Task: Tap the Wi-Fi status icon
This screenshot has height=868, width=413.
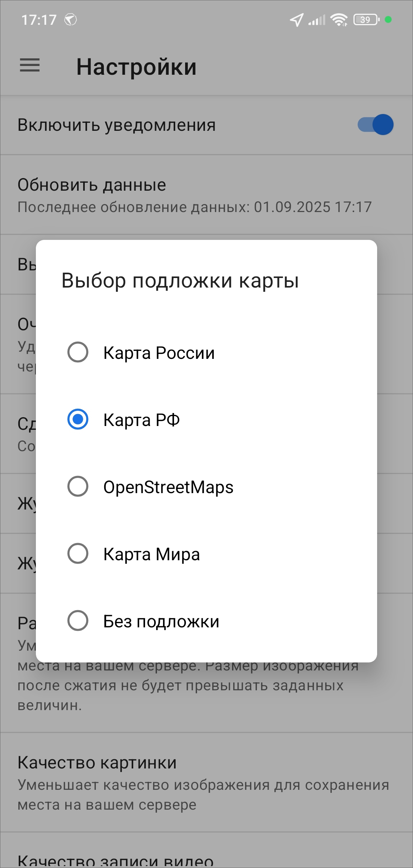Action: click(339, 19)
